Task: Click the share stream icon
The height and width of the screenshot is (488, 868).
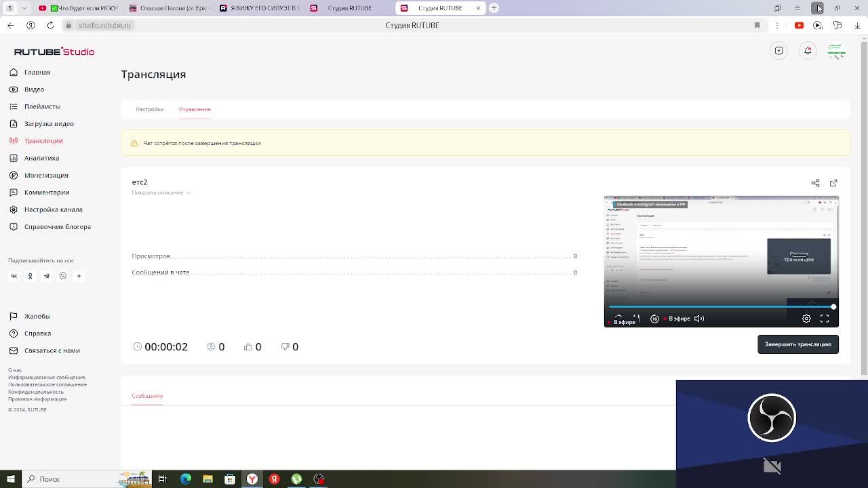Action: click(815, 183)
